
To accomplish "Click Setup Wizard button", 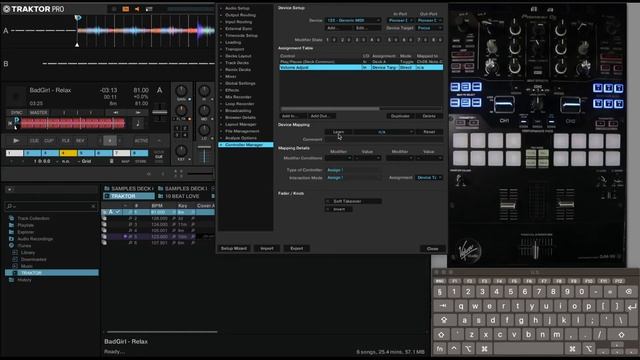I will pyautogui.click(x=234, y=248).
